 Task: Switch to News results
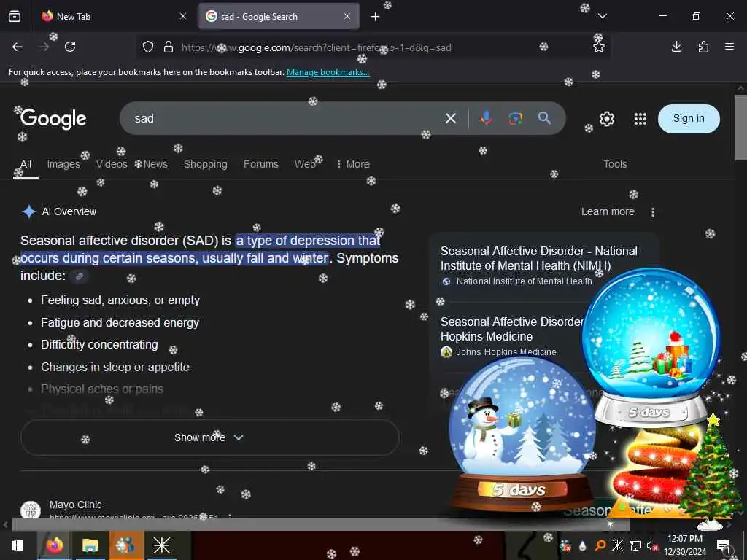point(155,164)
